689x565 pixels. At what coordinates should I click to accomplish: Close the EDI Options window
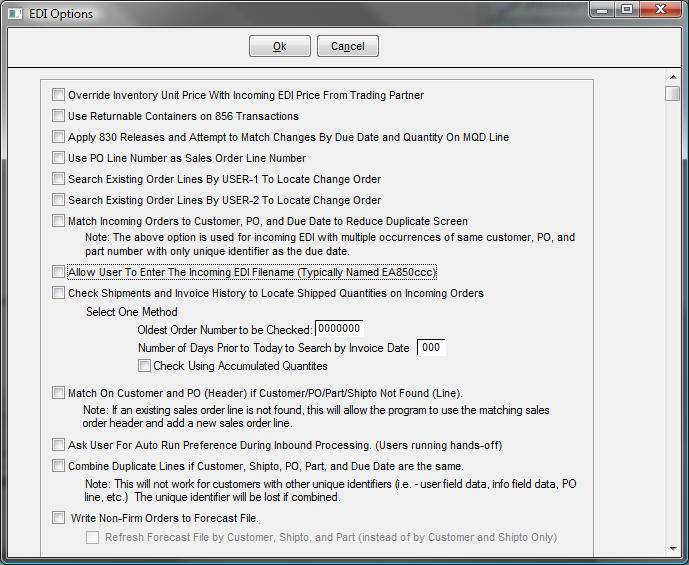click(x=660, y=10)
